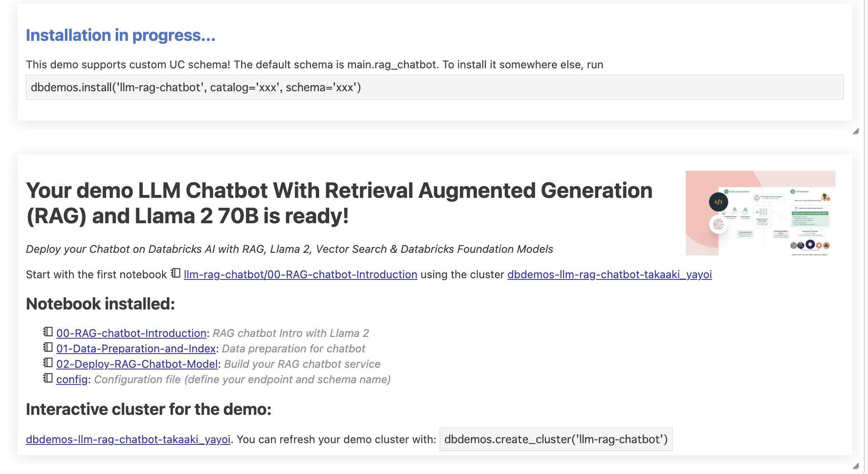Image resolution: width=868 pixels, height=474 pixels.
Task: Click the demo architecture diagram thumbnail
Action: point(761,212)
